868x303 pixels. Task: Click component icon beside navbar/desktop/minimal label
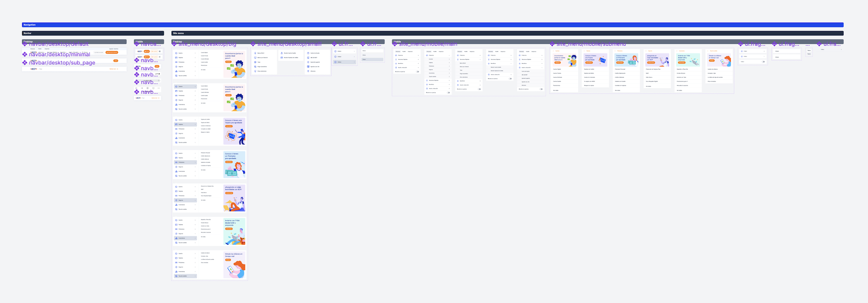(25, 55)
